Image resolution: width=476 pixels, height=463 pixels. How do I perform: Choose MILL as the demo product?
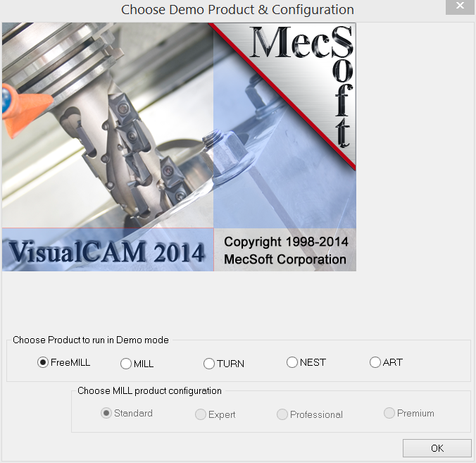127,364
